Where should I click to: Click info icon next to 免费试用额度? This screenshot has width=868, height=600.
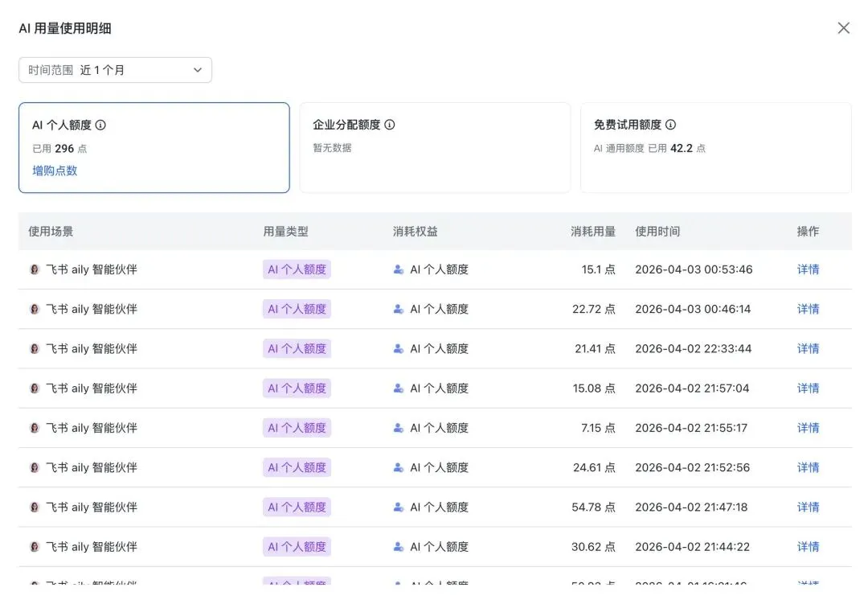670,125
